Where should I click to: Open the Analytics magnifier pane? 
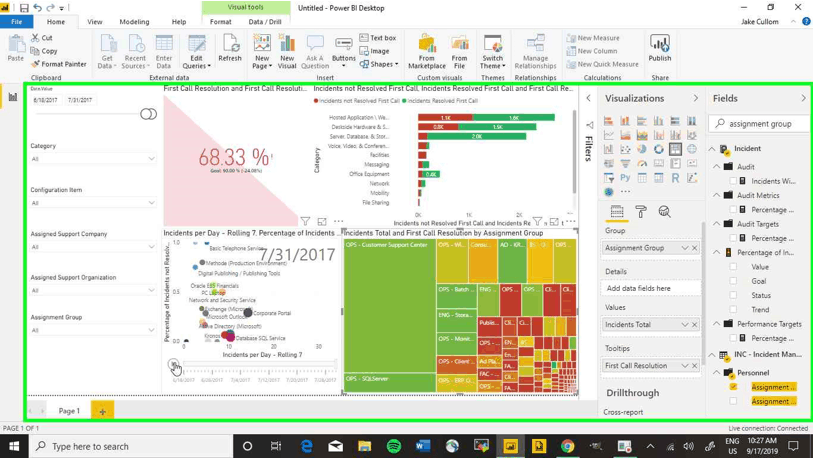point(664,212)
